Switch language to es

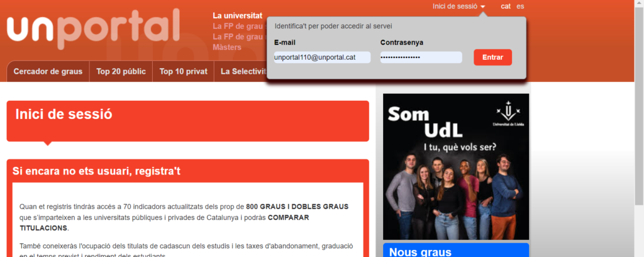tap(520, 6)
